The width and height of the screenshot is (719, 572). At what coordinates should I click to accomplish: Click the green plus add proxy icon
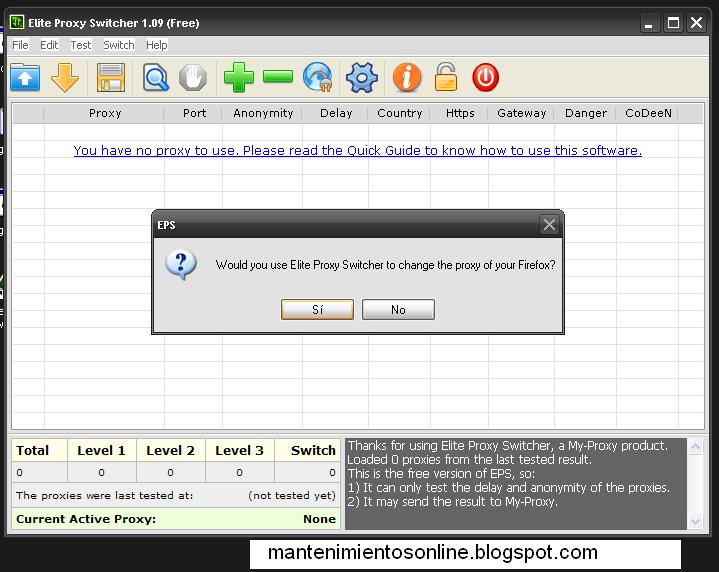238,78
